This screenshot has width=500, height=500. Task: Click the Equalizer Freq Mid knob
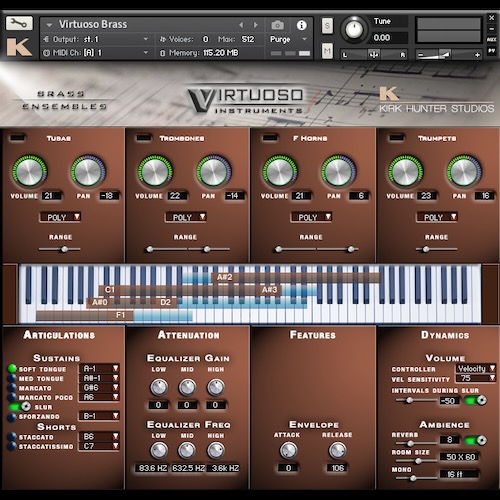(187, 451)
